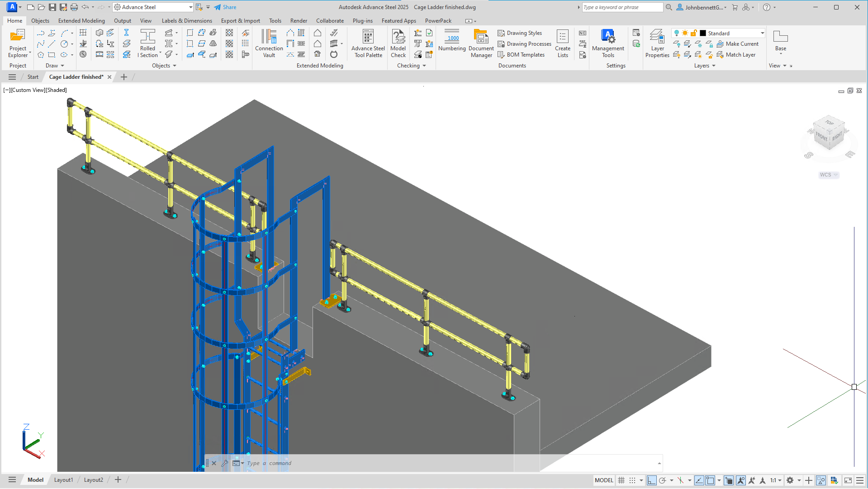Toggle object snap tracking in status bar
868x489 pixels.
point(699,480)
